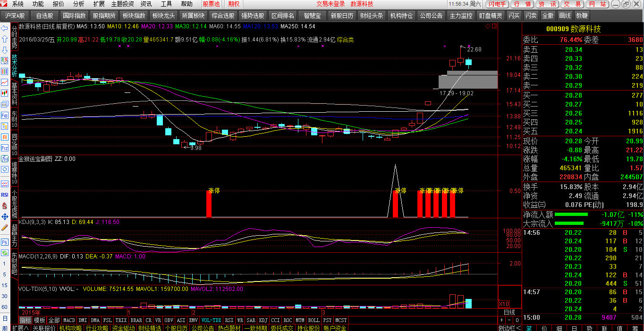644x331 pixels.
Task: Open the 报价 menu
Action: [59, 4]
